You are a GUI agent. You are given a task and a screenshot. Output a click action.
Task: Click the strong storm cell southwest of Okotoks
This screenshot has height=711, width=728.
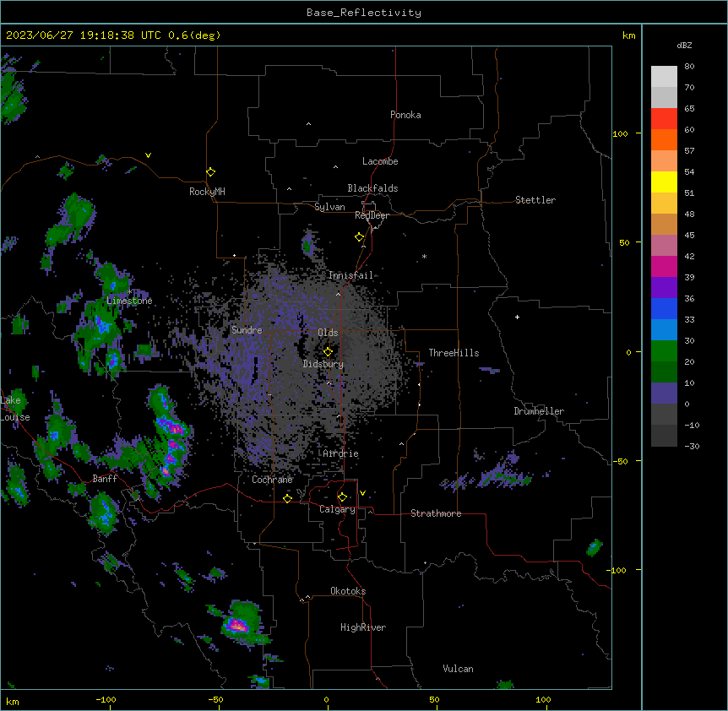(x=237, y=626)
